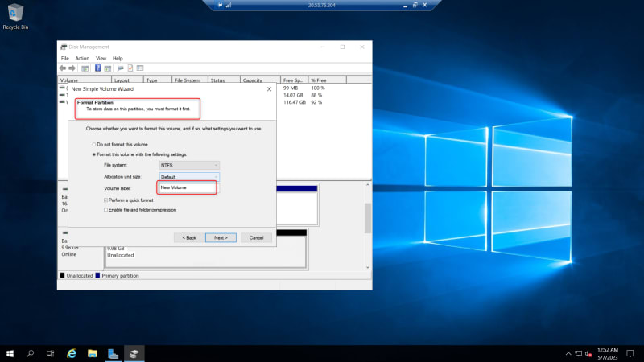Open the Windows Start menu

click(10, 353)
